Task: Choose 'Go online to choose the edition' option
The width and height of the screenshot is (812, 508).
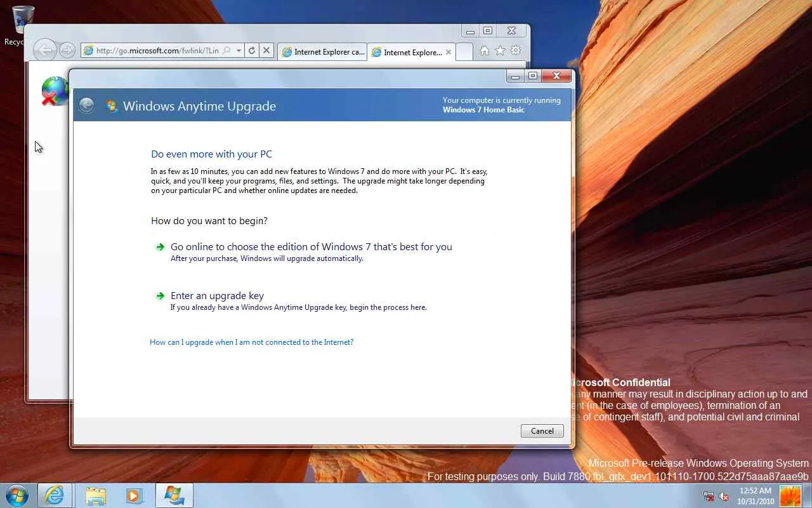Action: (x=311, y=251)
